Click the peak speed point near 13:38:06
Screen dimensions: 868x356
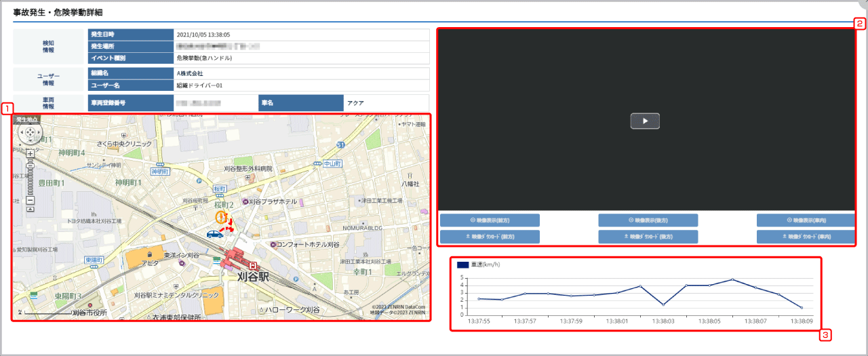[x=732, y=279]
